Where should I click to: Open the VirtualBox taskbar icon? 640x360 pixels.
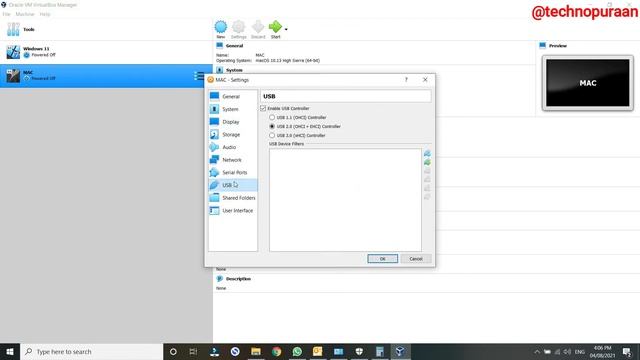(x=400, y=351)
